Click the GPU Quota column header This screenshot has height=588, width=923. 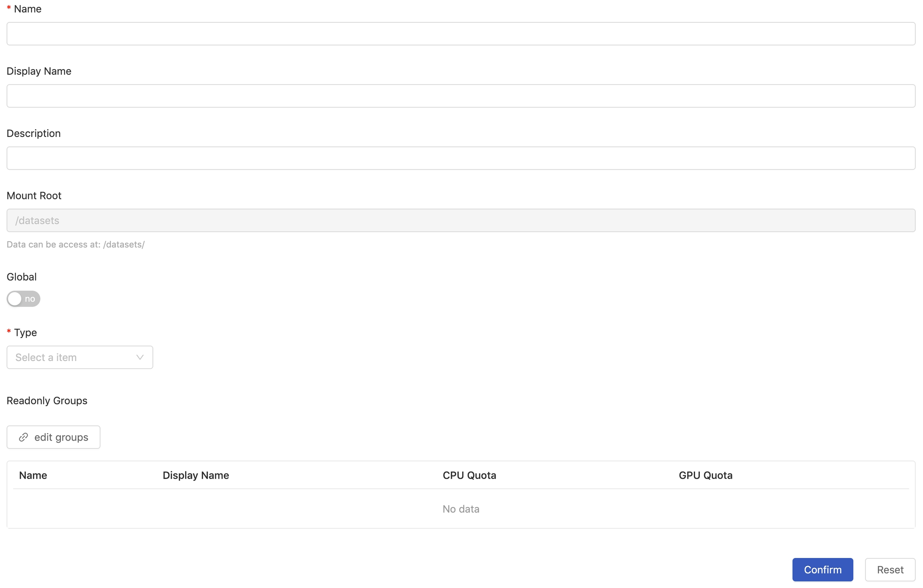(x=705, y=475)
